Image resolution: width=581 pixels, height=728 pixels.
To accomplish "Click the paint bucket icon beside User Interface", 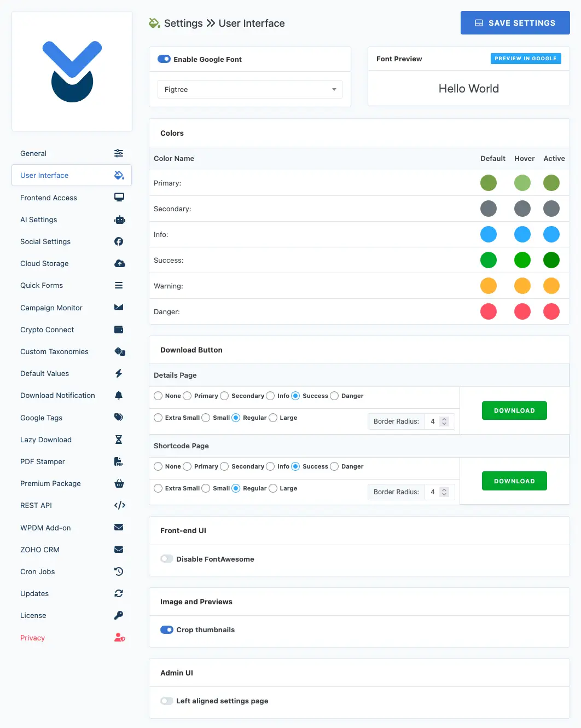I will tap(119, 175).
